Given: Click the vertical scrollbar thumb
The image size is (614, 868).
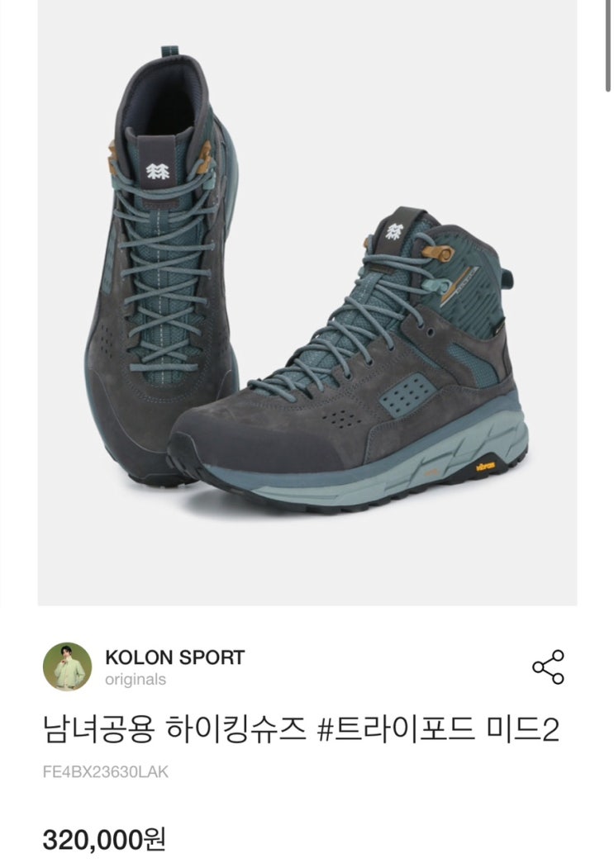Looking at the screenshot, I should tap(608, 45).
